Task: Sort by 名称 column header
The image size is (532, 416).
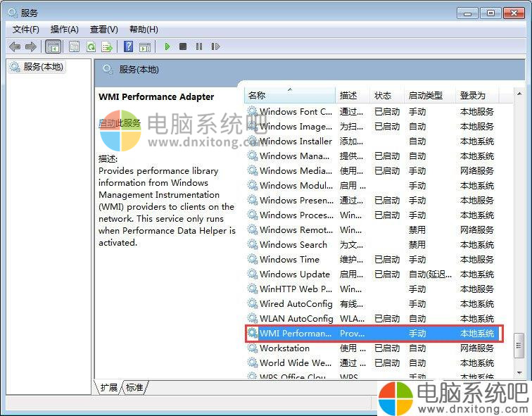Action: tap(290, 95)
